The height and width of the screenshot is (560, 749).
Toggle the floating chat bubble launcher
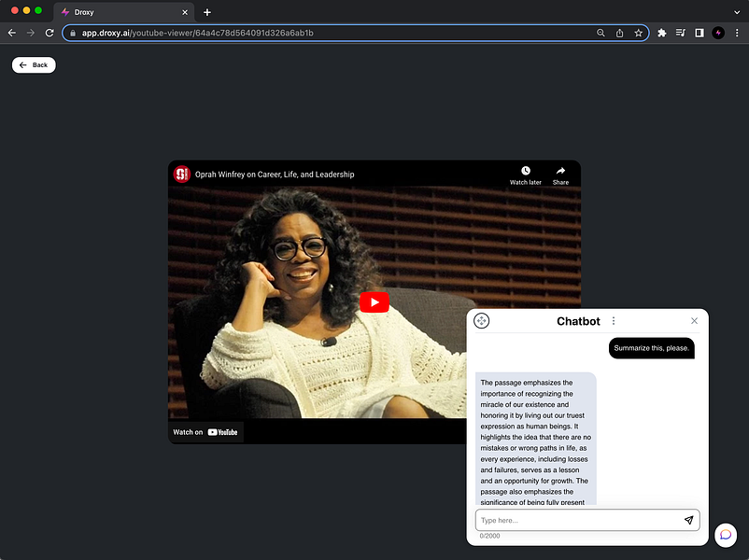(726, 534)
